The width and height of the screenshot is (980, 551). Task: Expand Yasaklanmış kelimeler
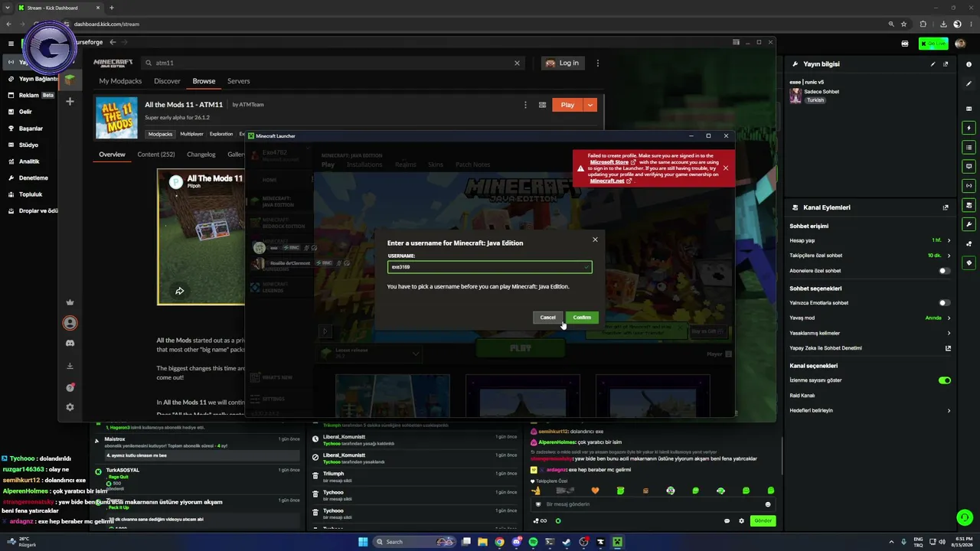(x=949, y=333)
